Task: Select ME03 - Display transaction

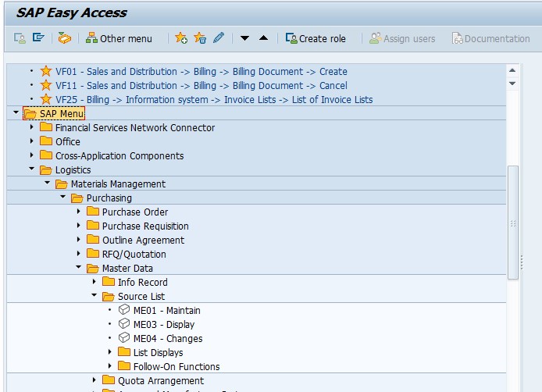Action: 164,325
